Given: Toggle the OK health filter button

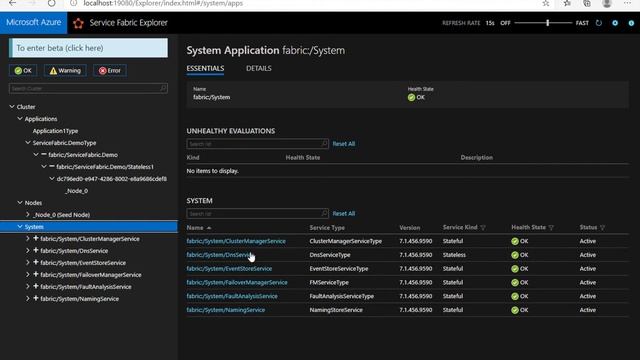Looking at the screenshot, I should [23, 71].
